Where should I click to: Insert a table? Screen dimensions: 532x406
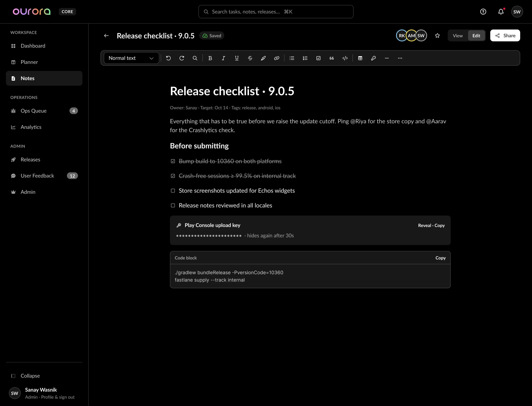click(360, 58)
